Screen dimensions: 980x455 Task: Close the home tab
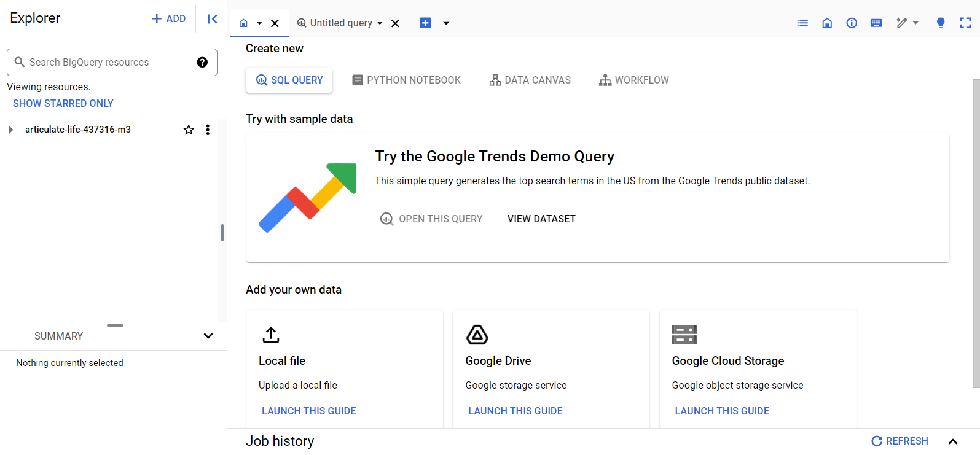[x=275, y=23]
